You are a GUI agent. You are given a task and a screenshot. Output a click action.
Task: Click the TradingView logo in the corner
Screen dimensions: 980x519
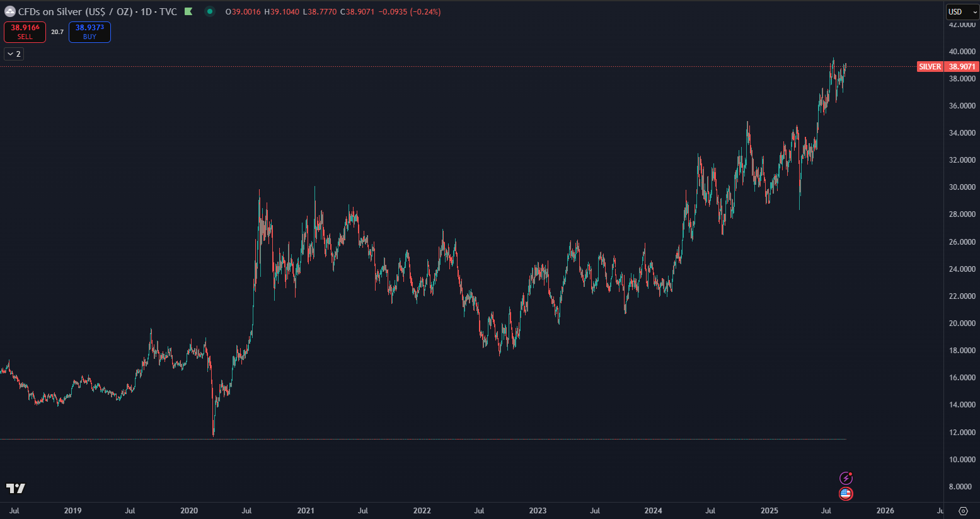[x=16, y=488]
